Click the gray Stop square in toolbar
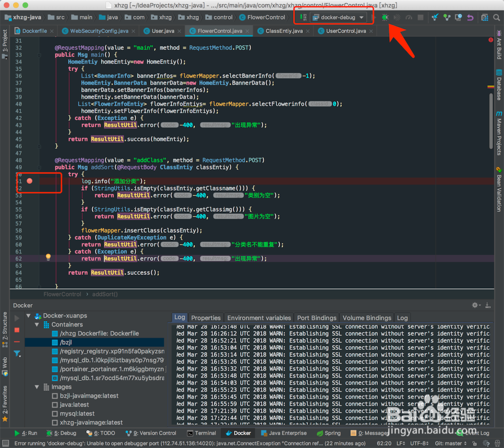Viewport: 504px width, 448px height. tap(420, 17)
